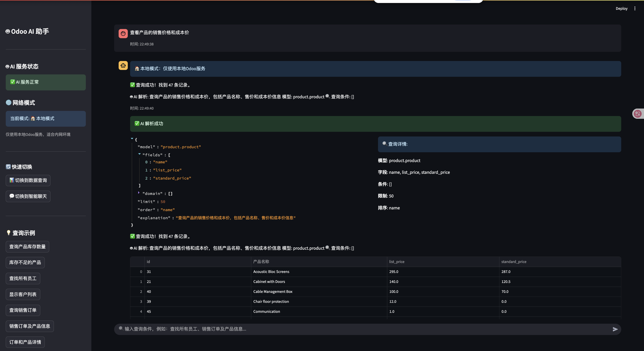Click the list price 295.0 cell
Viewport: 644px width, 351px height.
coord(443,272)
